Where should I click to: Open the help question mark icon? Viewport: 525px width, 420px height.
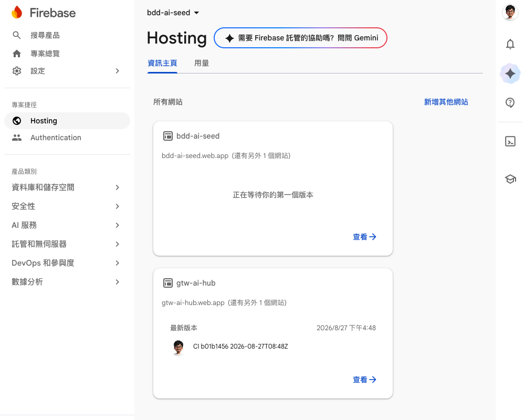[x=510, y=102]
